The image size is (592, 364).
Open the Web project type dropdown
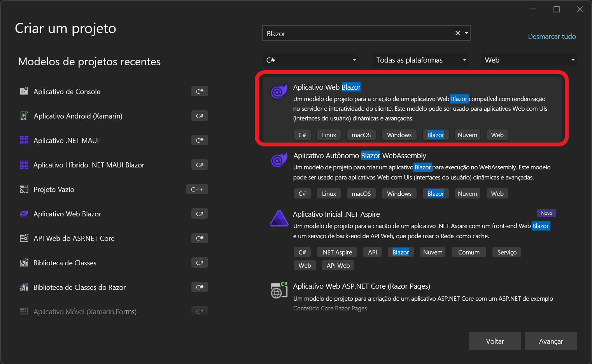point(529,60)
